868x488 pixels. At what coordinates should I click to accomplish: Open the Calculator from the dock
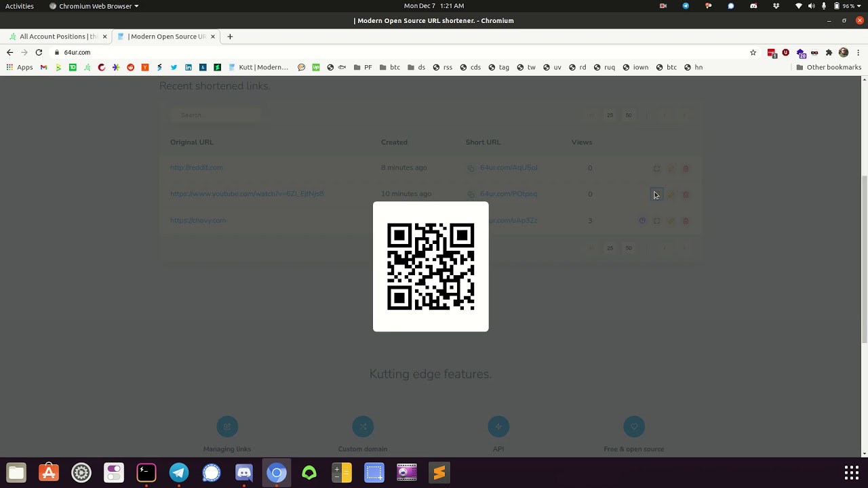tap(342, 472)
